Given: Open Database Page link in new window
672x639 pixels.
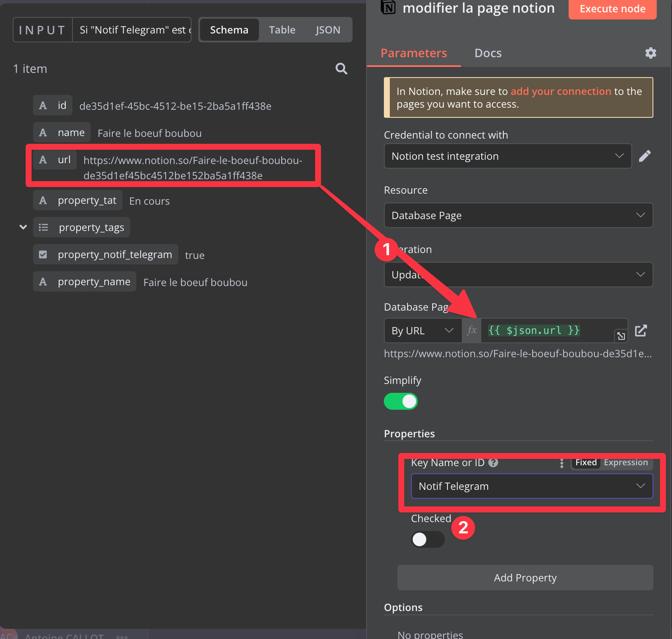Looking at the screenshot, I should click(x=641, y=331).
